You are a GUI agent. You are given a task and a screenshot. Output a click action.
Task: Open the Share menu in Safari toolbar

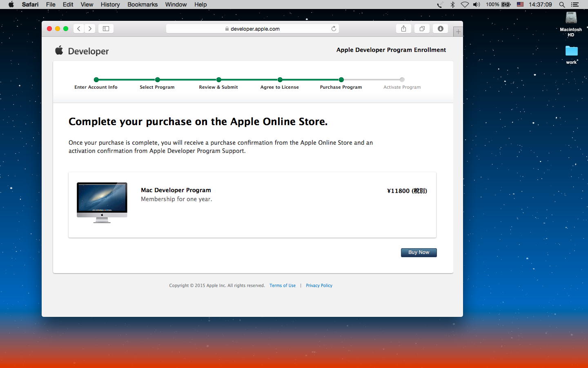click(403, 29)
